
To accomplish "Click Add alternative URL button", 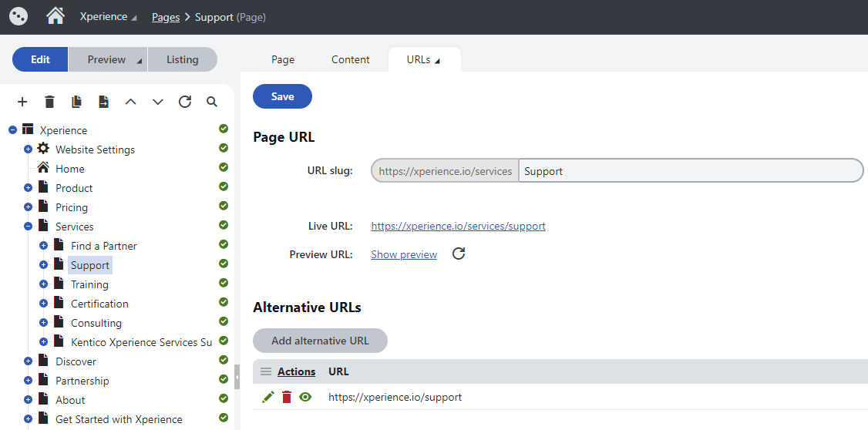I will coord(320,341).
